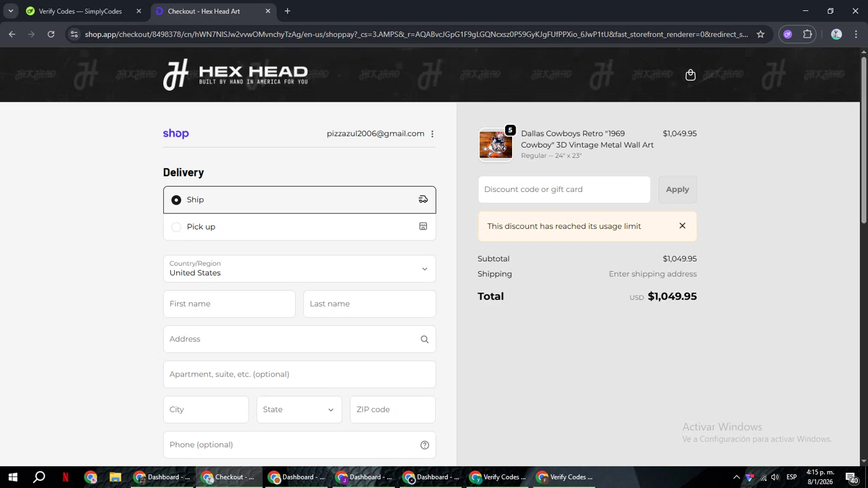868x488 pixels.
Task: Click the Dallas Cowboys wall art thumbnail
Action: pyautogui.click(x=495, y=145)
